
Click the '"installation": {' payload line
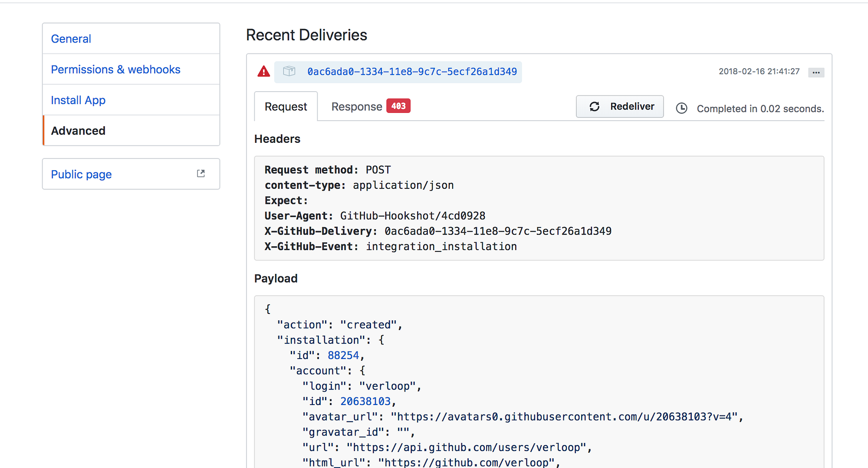coord(331,340)
